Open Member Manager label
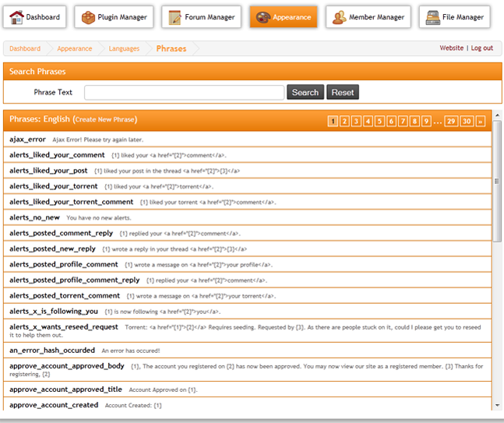 [x=376, y=17]
